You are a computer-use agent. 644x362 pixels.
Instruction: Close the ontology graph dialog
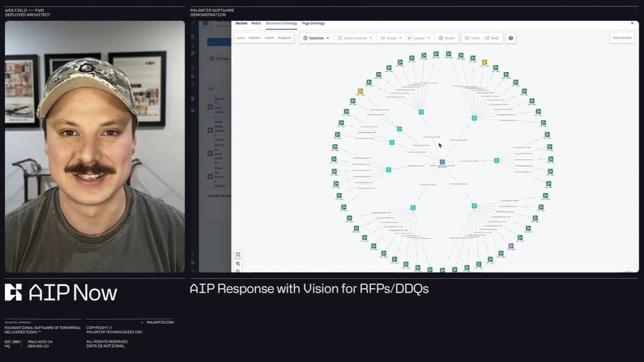632,23
